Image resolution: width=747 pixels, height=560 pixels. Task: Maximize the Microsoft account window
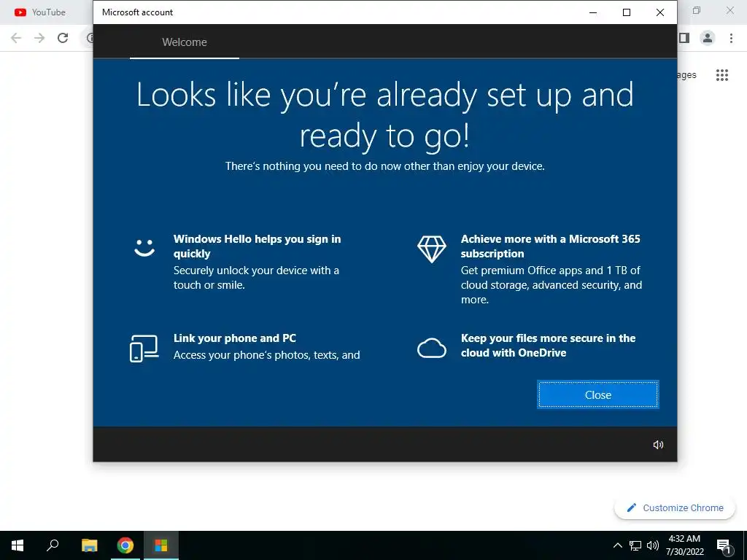point(627,12)
